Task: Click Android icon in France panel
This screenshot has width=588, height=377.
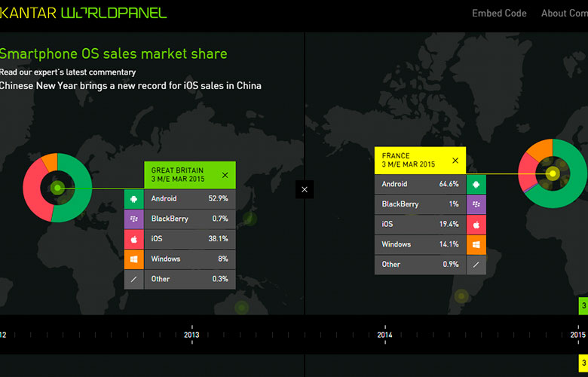Action: (476, 184)
